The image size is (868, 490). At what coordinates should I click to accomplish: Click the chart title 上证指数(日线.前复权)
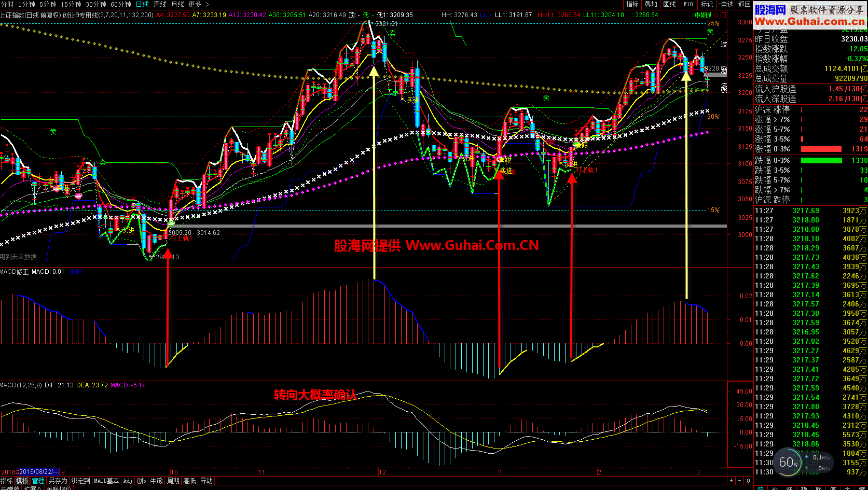31,15
